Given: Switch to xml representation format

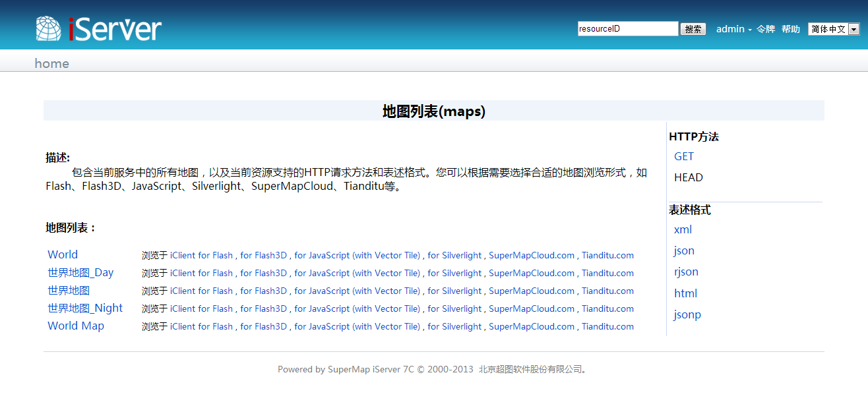Looking at the screenshot, I should pyautogui.click(x=683, y=229).
